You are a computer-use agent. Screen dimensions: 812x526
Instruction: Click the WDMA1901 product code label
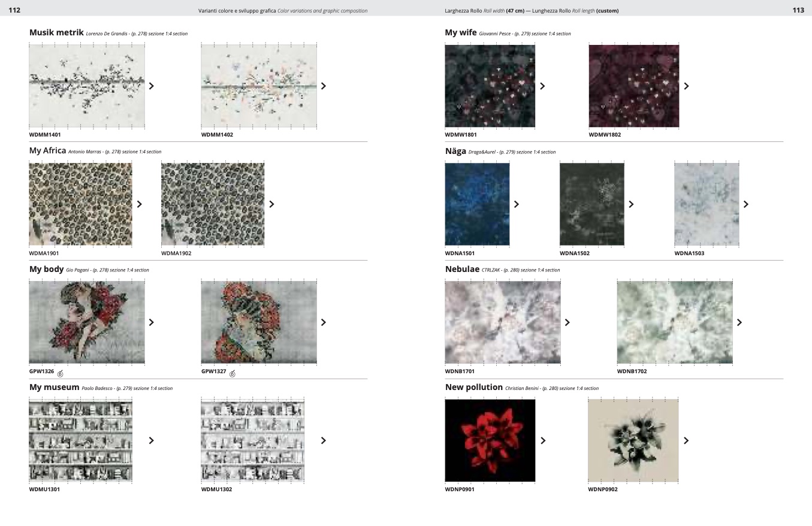coord(44,253)
